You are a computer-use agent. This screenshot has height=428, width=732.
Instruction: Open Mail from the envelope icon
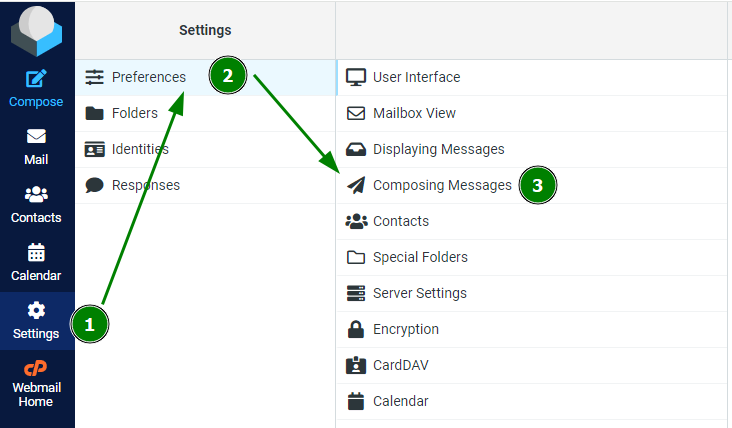(36, 136)
